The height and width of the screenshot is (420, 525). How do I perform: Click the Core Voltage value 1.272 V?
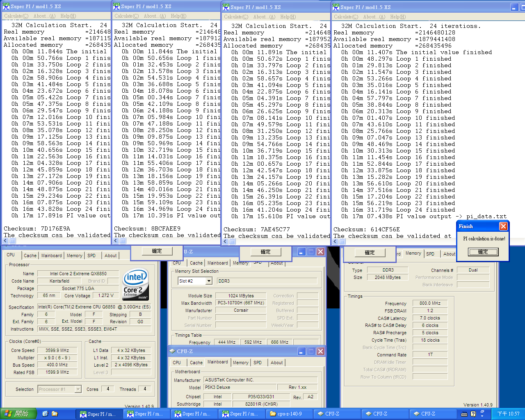[x=106, y=295]
